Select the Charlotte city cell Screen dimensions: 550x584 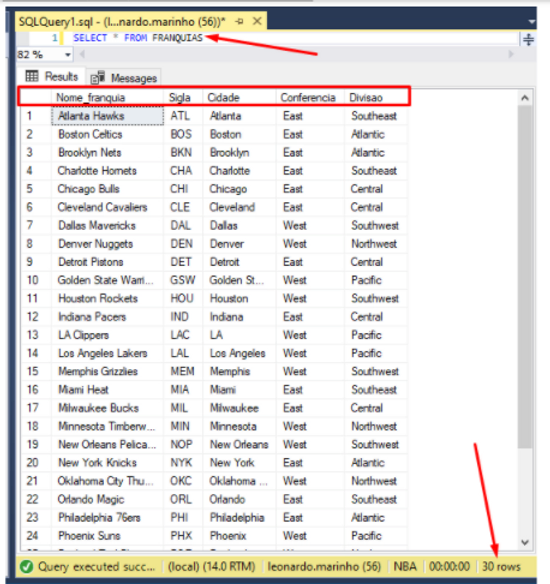239,171
